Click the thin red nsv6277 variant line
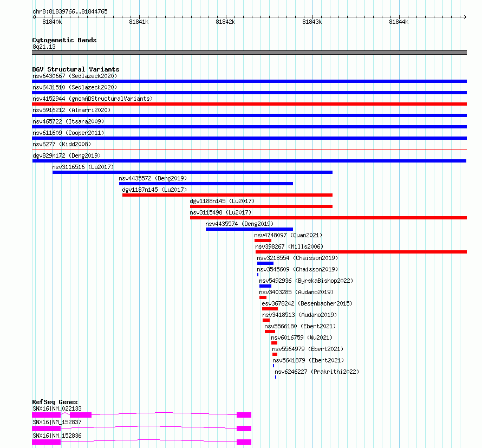Viewport: 482px width, 448px height. [249, 150]
